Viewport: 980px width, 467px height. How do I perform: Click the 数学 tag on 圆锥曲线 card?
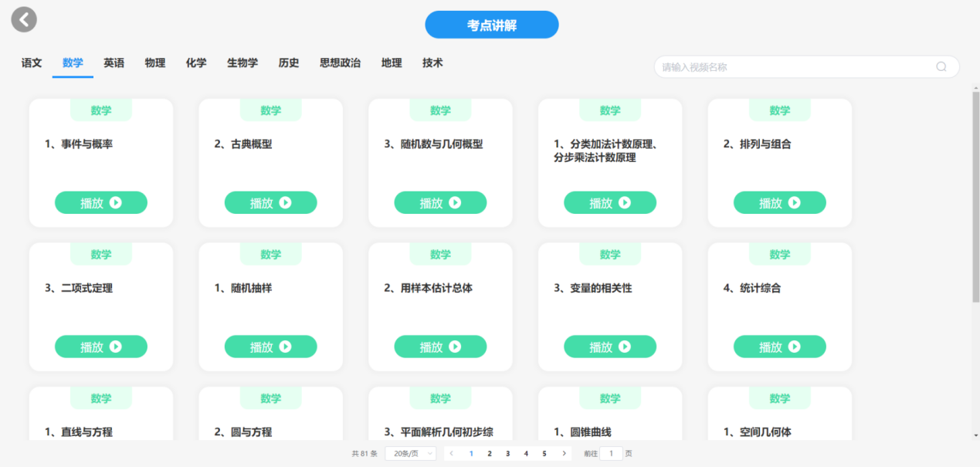610,398
